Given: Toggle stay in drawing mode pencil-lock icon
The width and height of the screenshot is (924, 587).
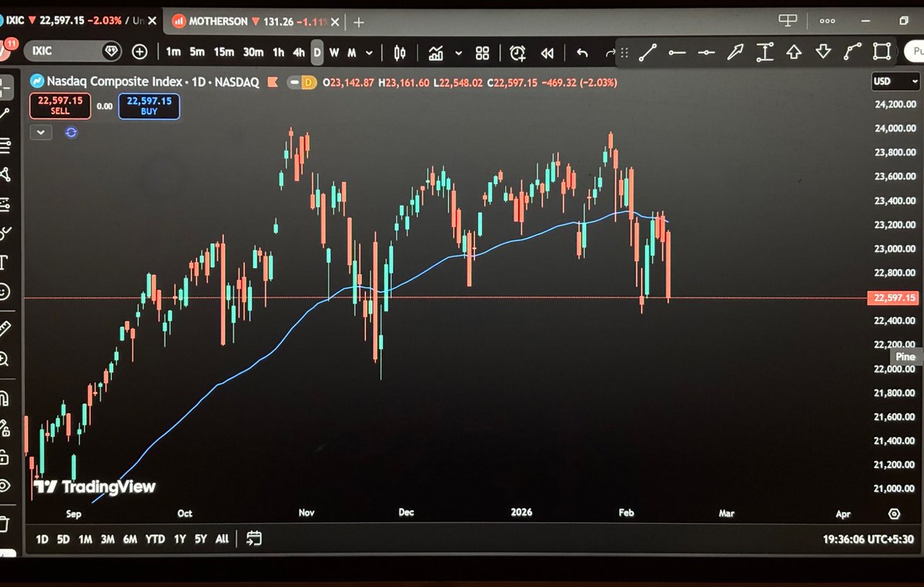Looking at the screenshot, I should [4, 428].
